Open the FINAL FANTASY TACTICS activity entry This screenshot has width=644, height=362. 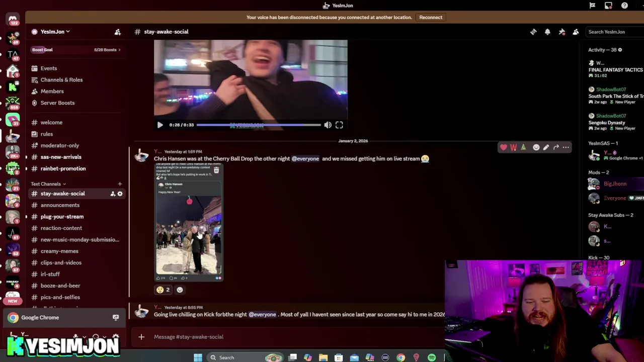pos(616,69)
